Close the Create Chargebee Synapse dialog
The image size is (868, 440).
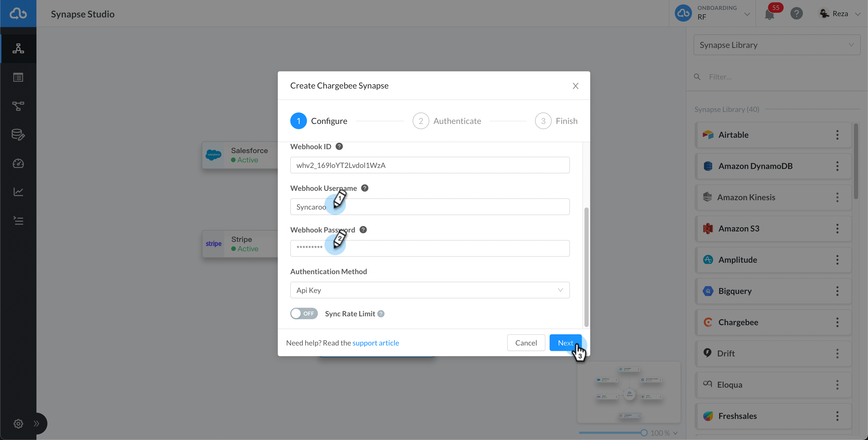coord(576,86)
